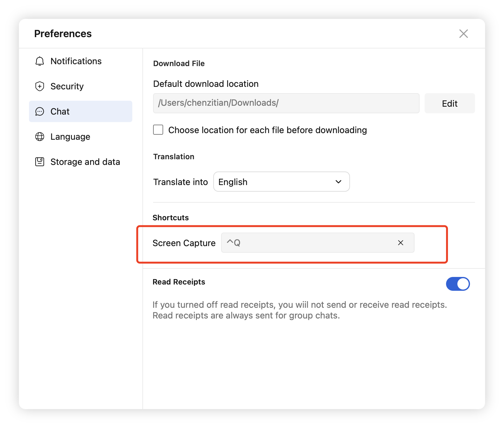Open the Notifications preferences section
The width and height of the screenshot is (504, 428).
76,61
